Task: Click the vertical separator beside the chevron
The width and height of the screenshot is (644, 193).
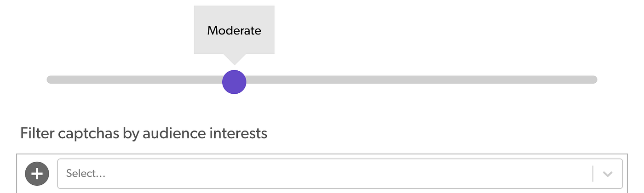Action: pyautogui.click(x=593, y=174)
